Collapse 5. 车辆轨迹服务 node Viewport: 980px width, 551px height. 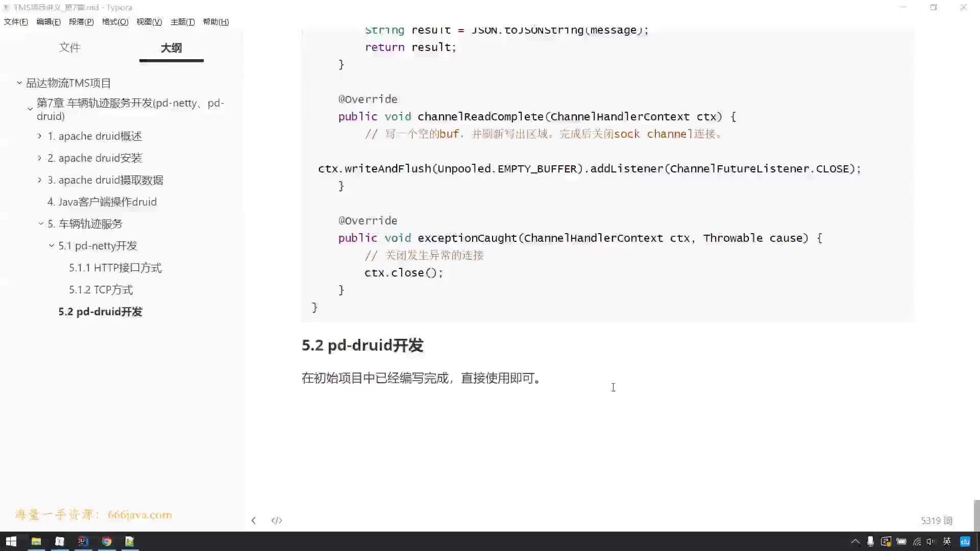tap(41, 223)
